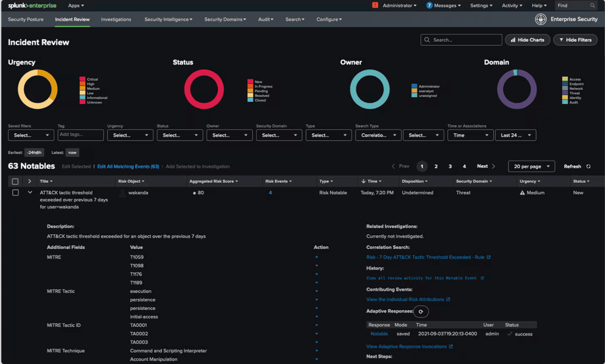This screenshot has width=605, height=364.
Task: Switch to the Investigations tab
Action: pos(116,19)
